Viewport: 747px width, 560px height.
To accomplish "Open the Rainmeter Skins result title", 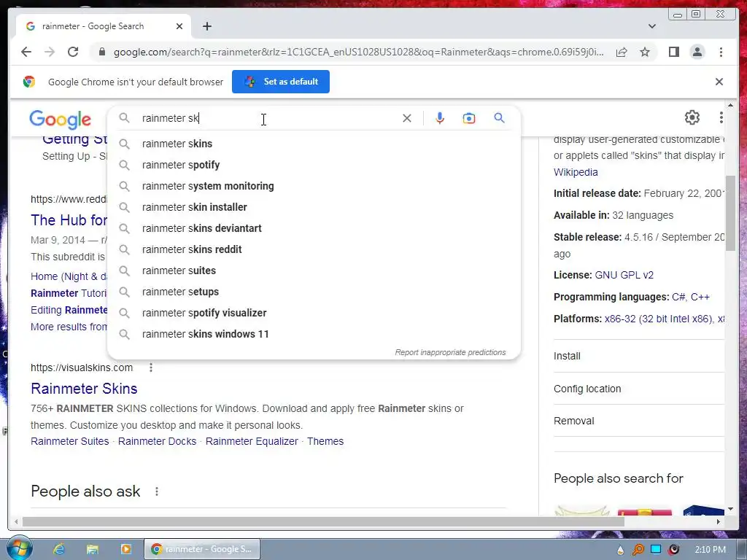I will (x=84, y=389).
